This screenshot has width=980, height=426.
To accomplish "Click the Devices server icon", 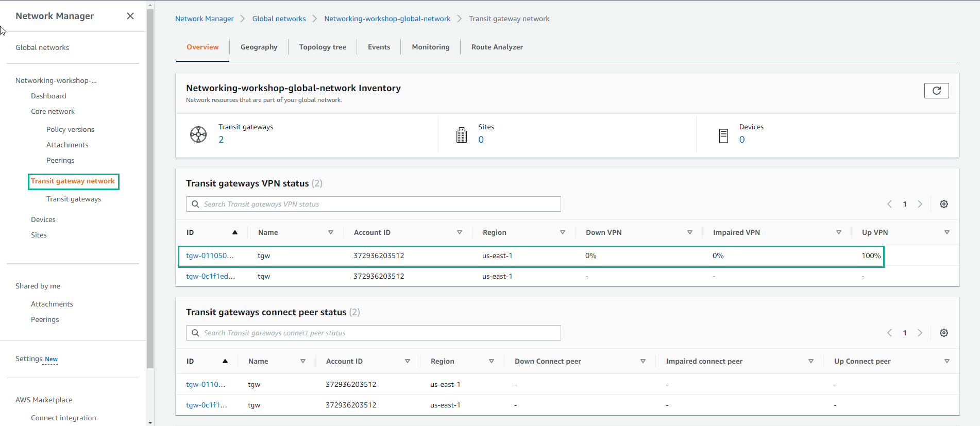I will point(723,135).
